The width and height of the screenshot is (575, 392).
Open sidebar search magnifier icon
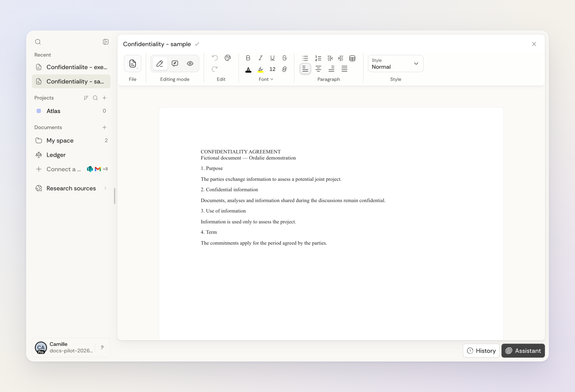[38, 42]
